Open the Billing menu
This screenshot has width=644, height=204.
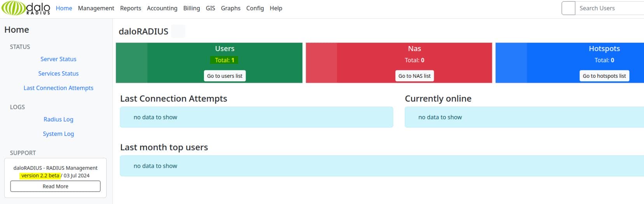tap(191, 8)
